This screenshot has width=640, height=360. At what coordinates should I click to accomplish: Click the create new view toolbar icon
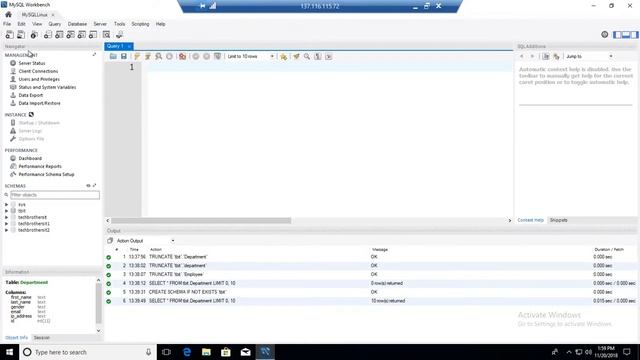[71, 35]
